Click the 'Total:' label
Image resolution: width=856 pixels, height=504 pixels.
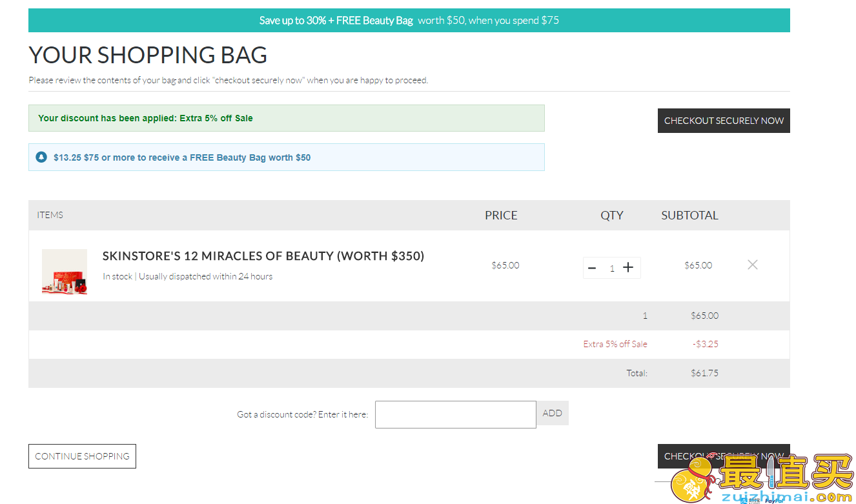(637, 373)
